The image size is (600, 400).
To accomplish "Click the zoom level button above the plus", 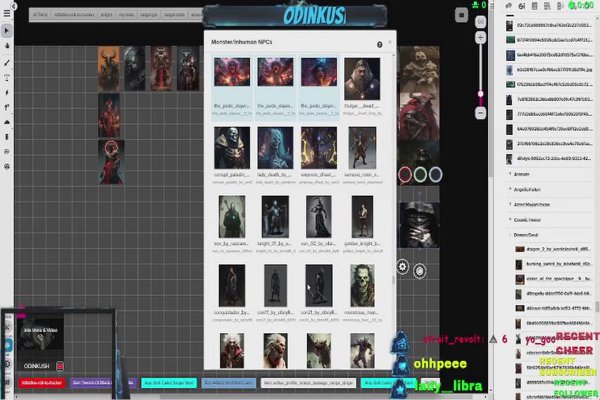I will pyautogui.click(x=481, y=22).
